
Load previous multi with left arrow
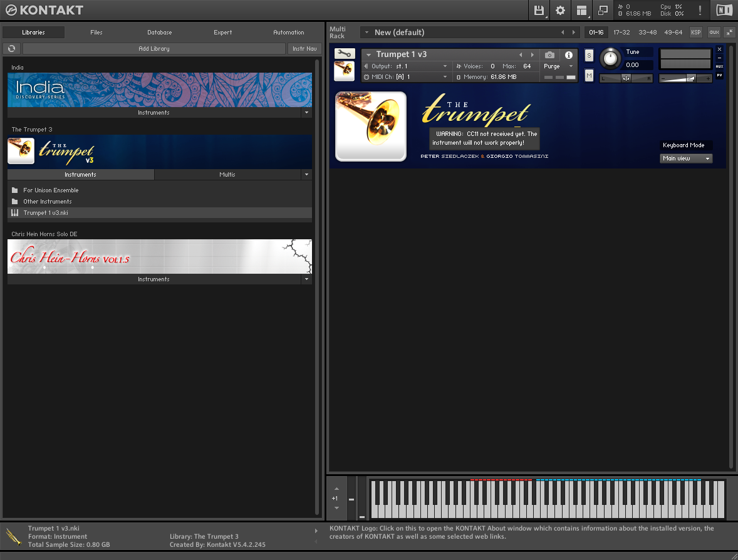point(563,33)
